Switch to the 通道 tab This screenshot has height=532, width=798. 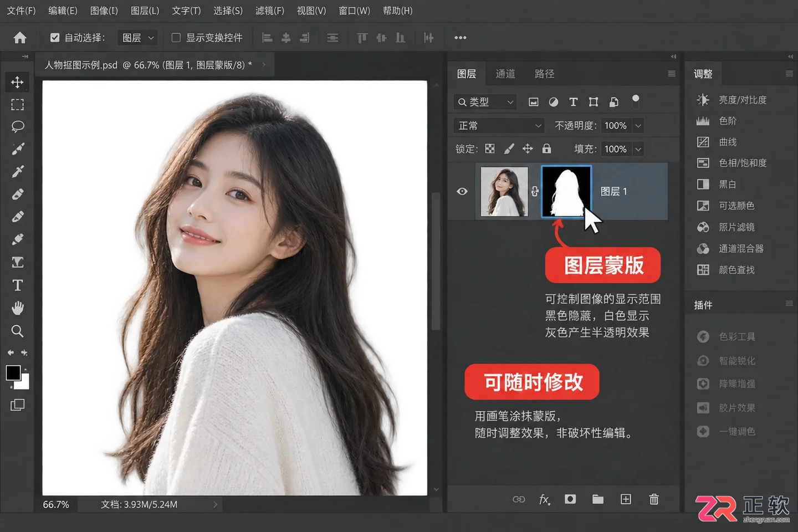pos(505,74)
